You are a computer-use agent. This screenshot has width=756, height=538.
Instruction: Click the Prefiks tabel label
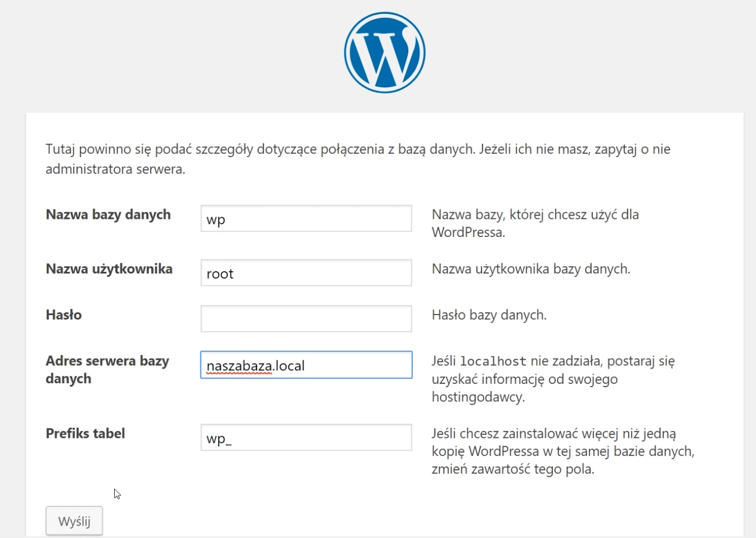coord(85,433)
